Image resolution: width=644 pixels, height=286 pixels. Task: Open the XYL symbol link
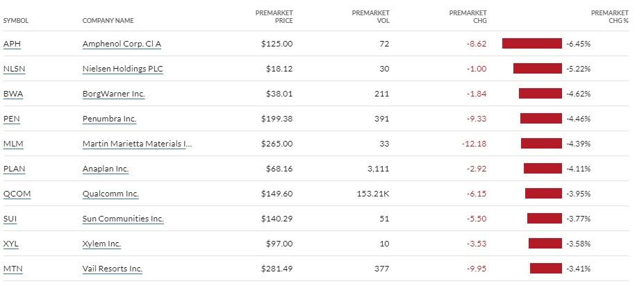(x=11, y=244)
